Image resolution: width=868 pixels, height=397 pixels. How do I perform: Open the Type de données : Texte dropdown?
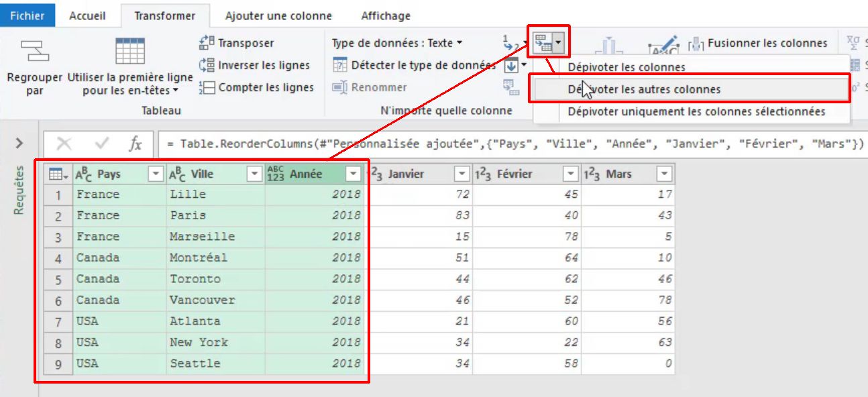coord(397,43)
